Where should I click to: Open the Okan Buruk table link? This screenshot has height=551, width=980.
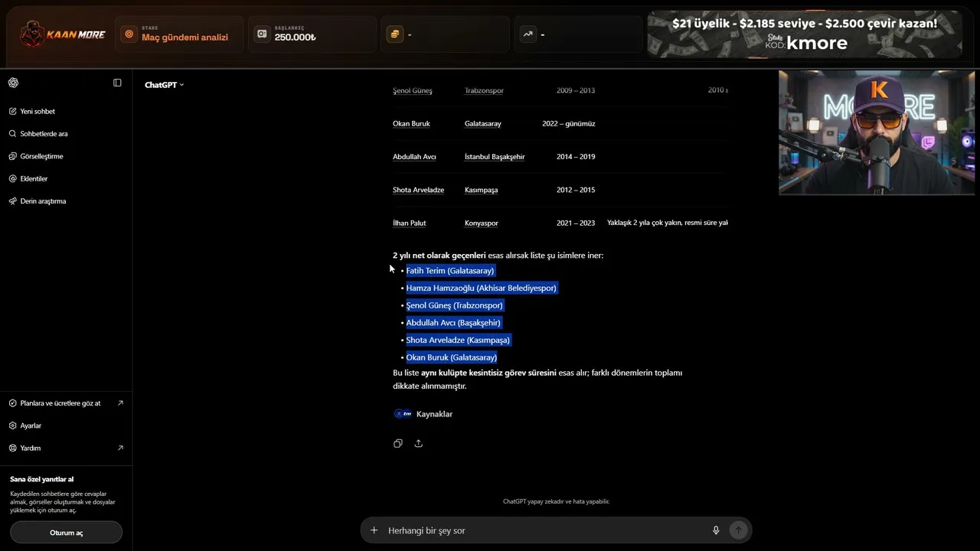click(x=411, y=124)
